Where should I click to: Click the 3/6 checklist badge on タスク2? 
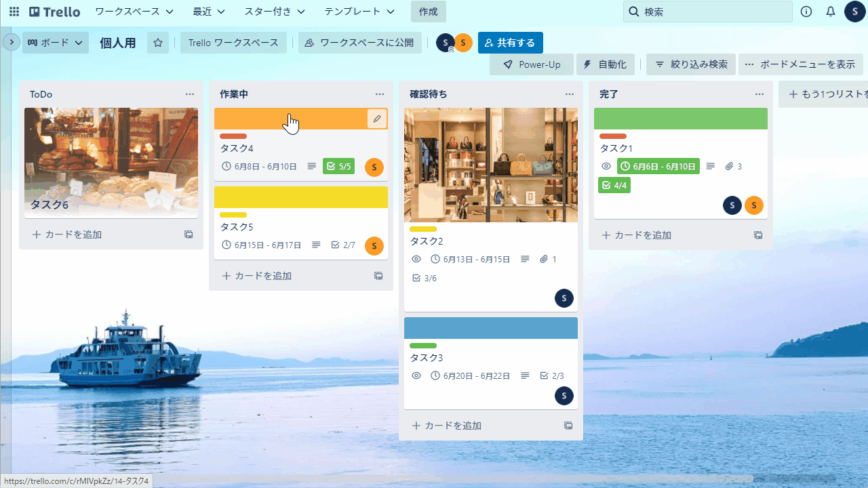pyautogui.click(x=425, y=279)
